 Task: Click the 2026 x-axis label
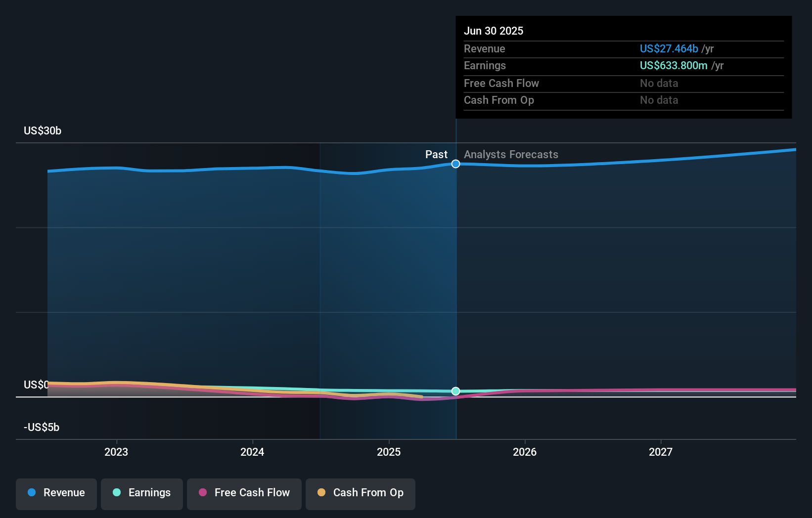coord(525,452)
